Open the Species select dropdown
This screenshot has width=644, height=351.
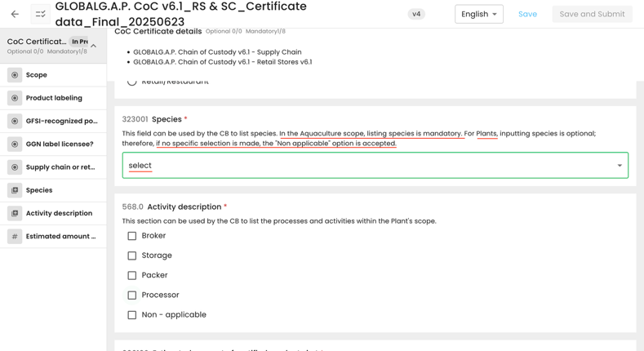(375, 166)
